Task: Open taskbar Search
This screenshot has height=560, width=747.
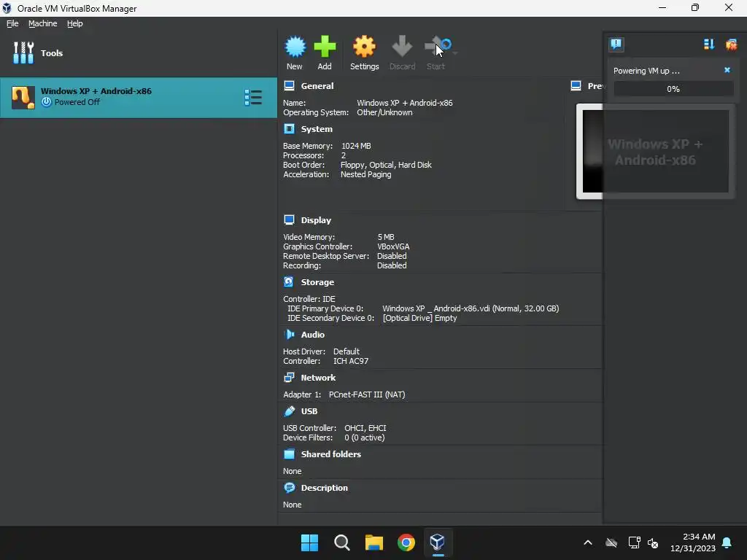Action: [x=341, y=542]
